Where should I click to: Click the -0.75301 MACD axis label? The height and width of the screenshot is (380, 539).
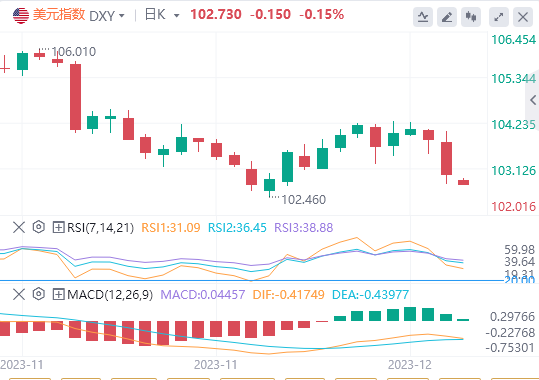tap(510, 348)
